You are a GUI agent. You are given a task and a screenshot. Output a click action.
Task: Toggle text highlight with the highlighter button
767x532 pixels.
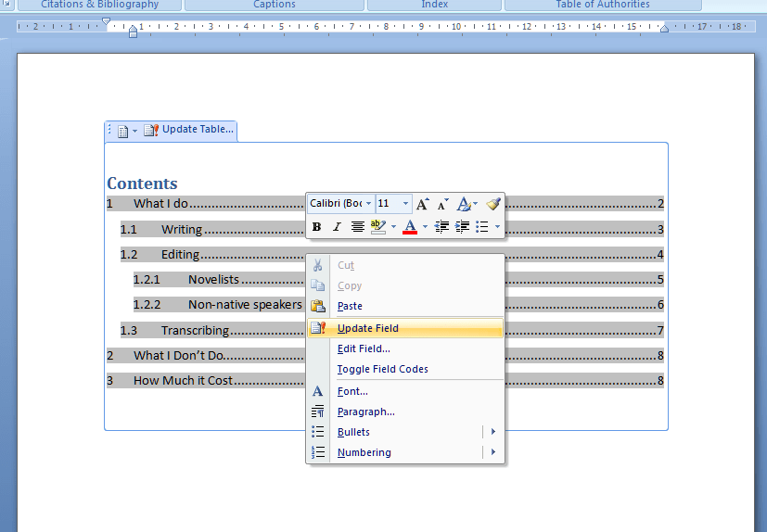coord(377,227)
